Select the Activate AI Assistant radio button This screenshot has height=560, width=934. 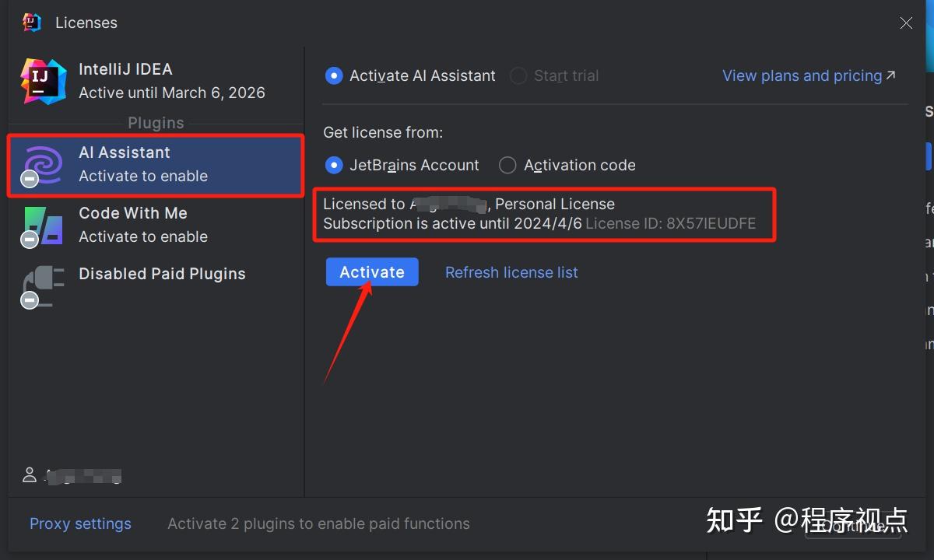point(334,75)
